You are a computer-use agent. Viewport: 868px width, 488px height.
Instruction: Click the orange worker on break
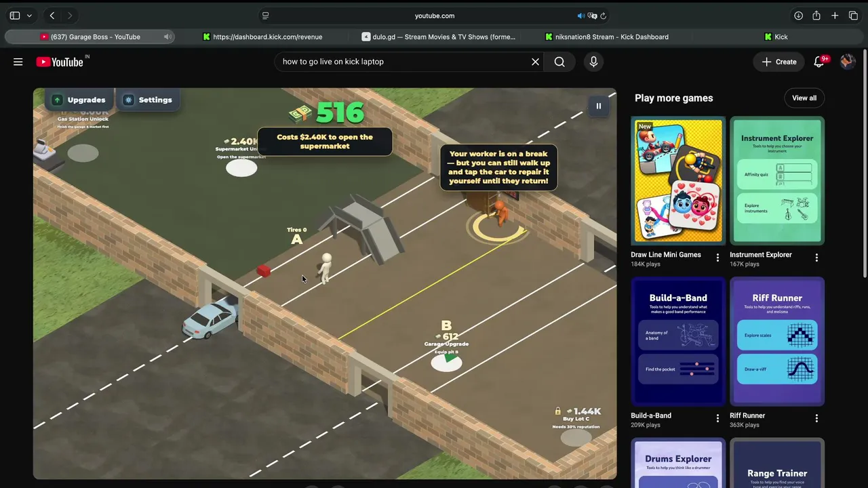500,212
